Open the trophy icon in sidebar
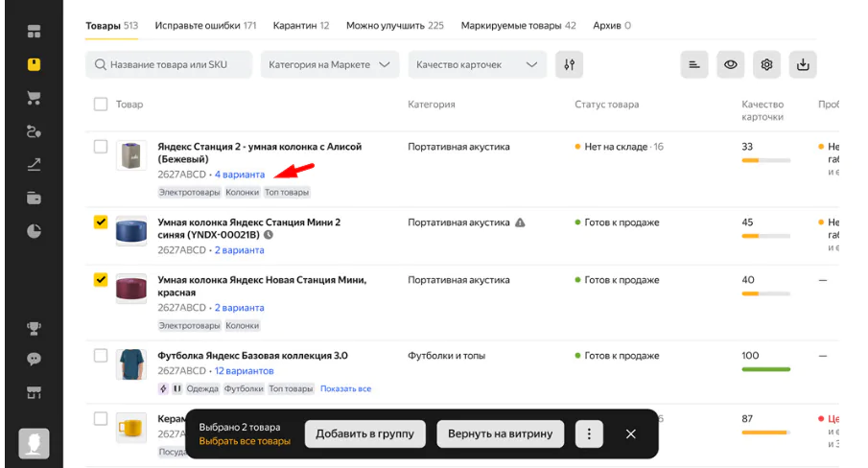The width and height of the screenshot is (868, 468). 34,328
